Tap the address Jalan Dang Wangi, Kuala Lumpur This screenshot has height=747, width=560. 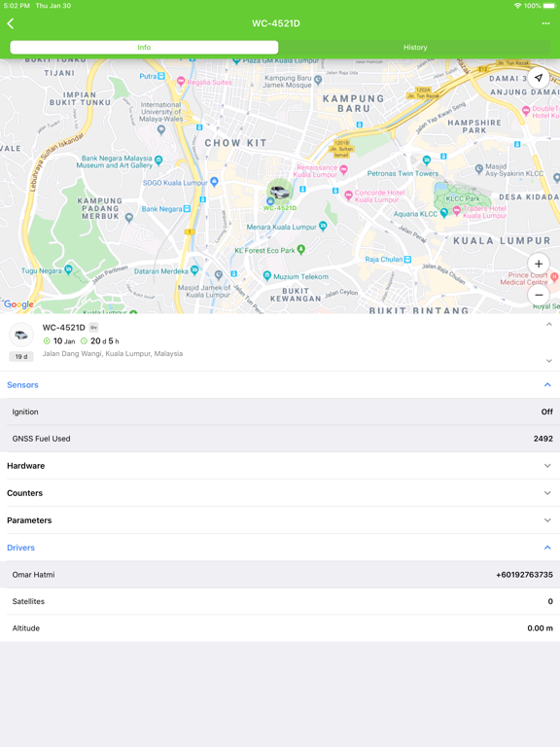point(113,353)
